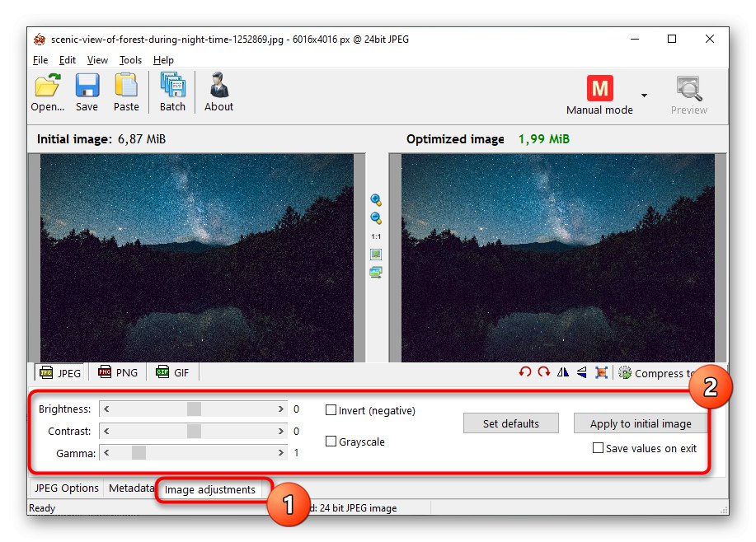Click the Gamma slider thumb
Image resolution: width=756 pixels, height=542 pixels.
pyautogui.click(x=139, y=453)
